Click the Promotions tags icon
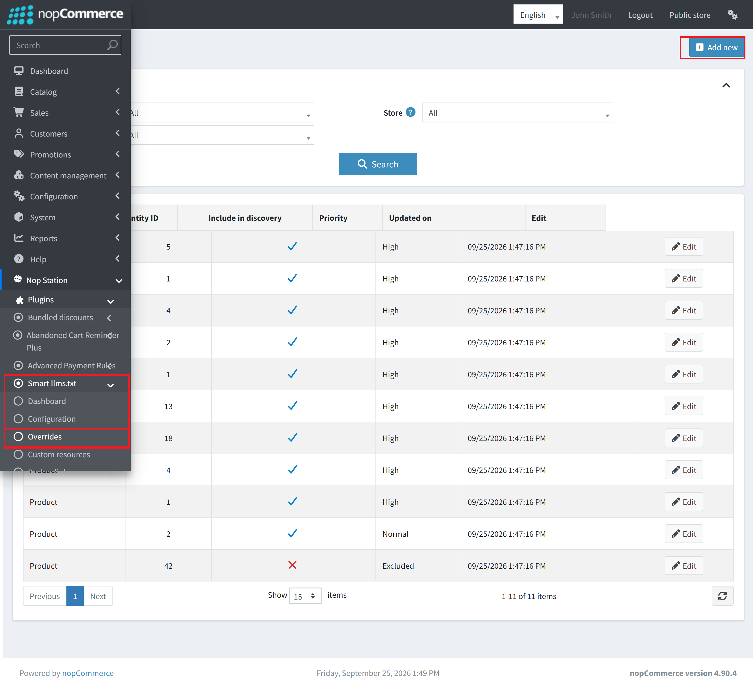753x700 pixels. [19, 154]
